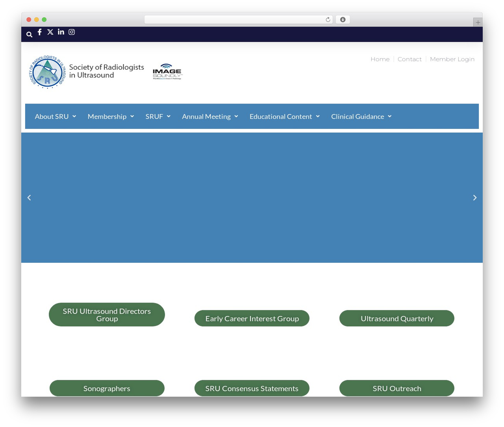Open Early Career Interest Group button

(x=252, y=318)
